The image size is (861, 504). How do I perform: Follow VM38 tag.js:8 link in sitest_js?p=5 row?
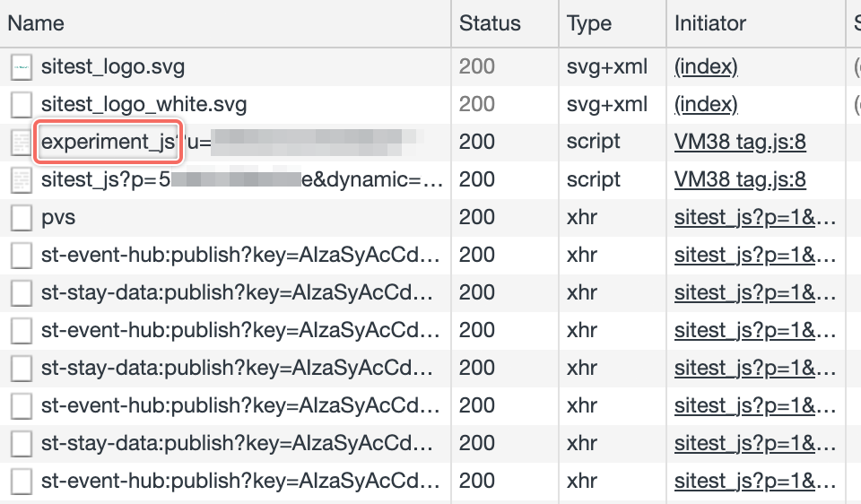click(x=740, y=180)
